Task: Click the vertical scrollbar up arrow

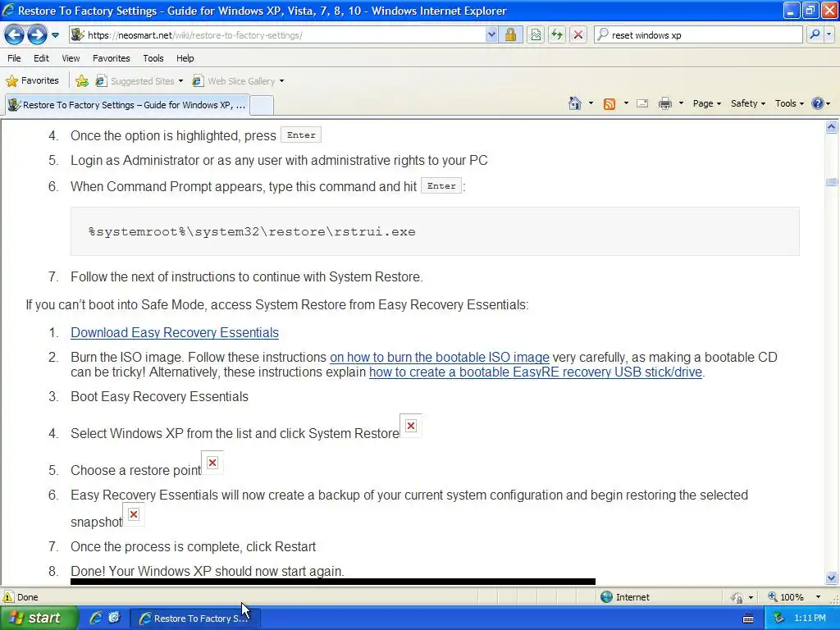Action: [832, 127]
